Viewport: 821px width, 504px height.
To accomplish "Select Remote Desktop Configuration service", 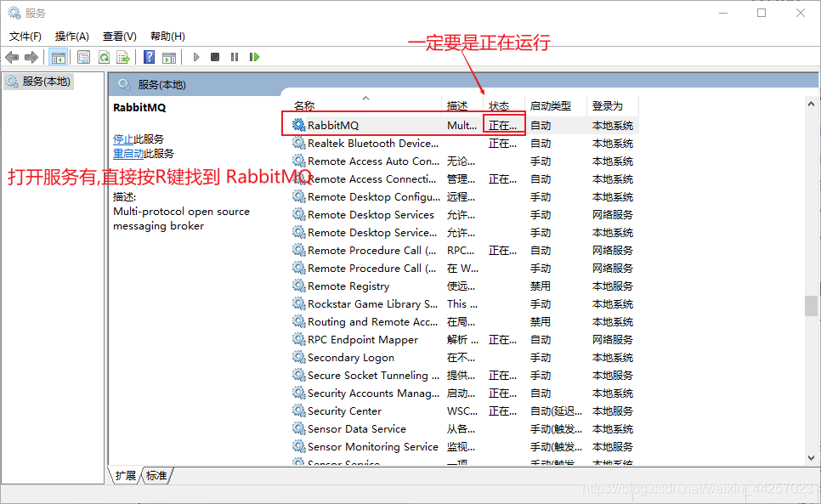I will tap(374, 197).
